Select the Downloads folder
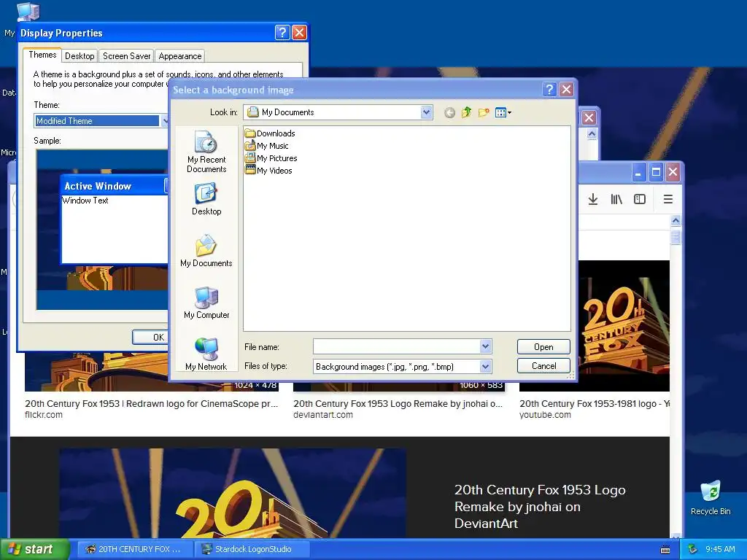 click(270, 133)
